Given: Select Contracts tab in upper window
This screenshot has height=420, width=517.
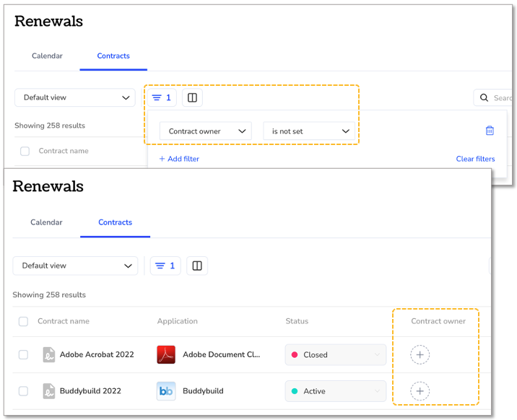Looking at the screenshot, I should pyautogui.click(x=113, y=56).
